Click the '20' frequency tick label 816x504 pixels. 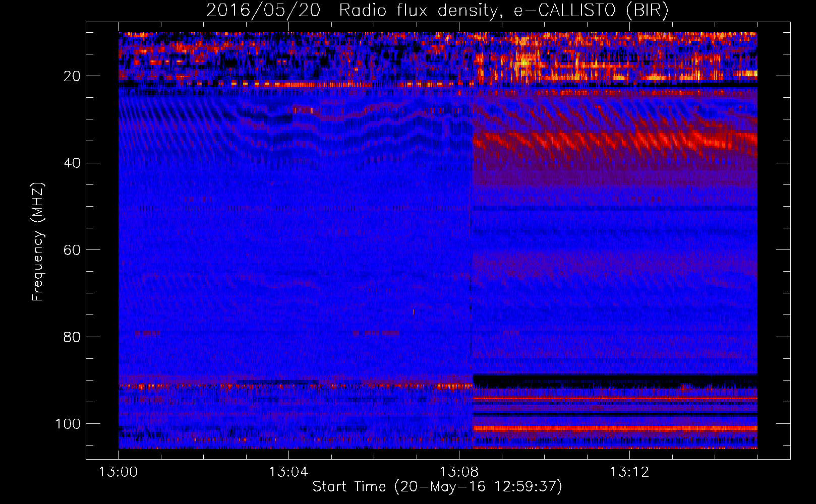click(x=72, y=76)
